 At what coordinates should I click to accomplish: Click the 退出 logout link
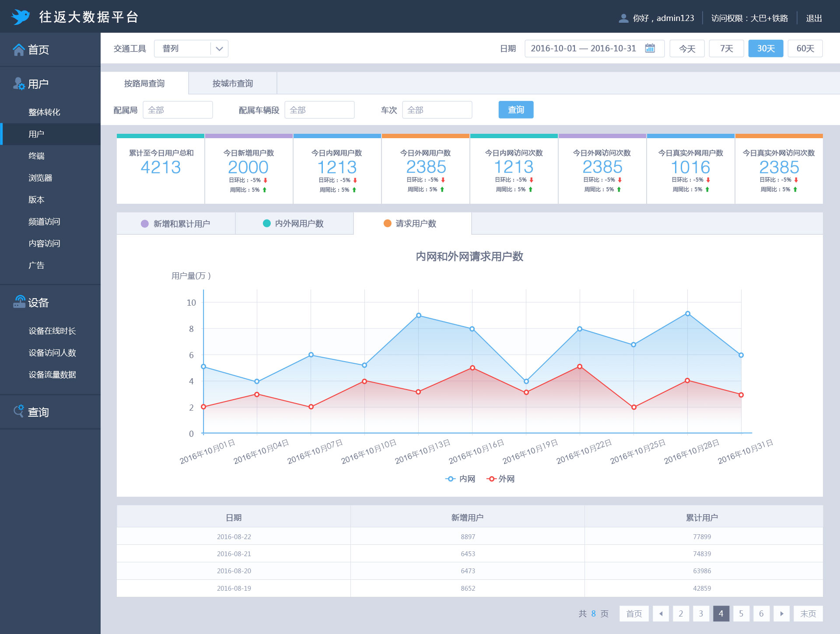[x=814, y=18]
